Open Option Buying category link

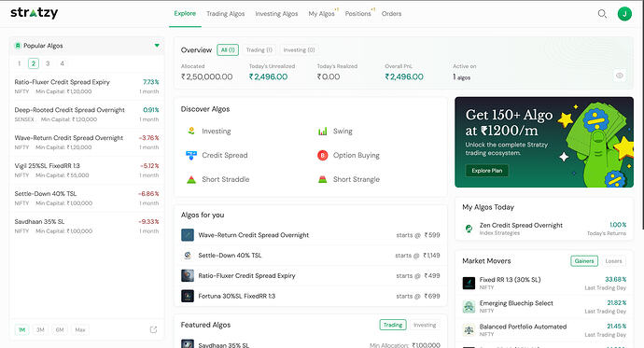point(357,155)
